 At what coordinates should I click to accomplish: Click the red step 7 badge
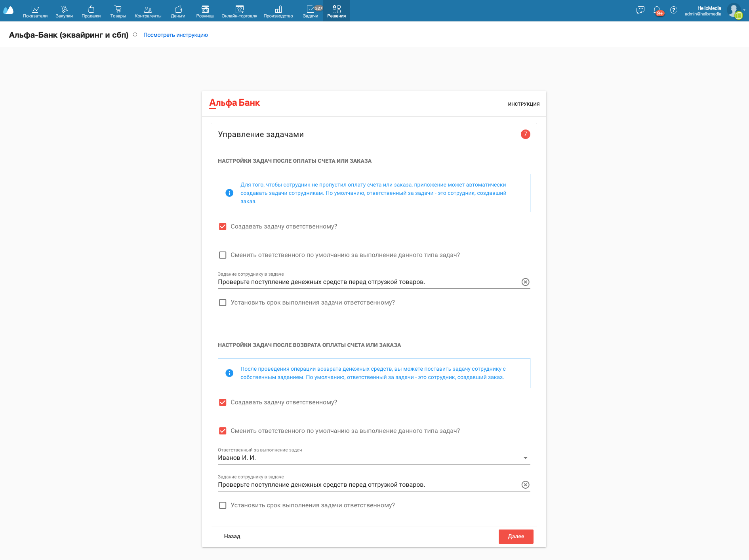[525, 134]
